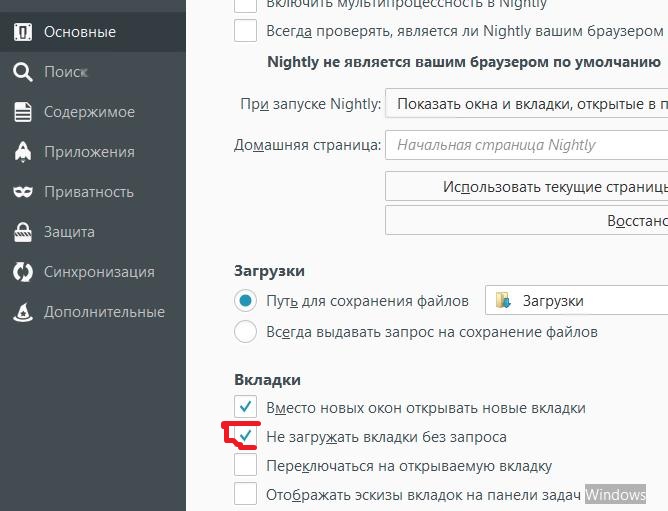Click the Загрузки download folder path field
The height and width of the screenshot is (511, 668).
click(x=576, y=300)
